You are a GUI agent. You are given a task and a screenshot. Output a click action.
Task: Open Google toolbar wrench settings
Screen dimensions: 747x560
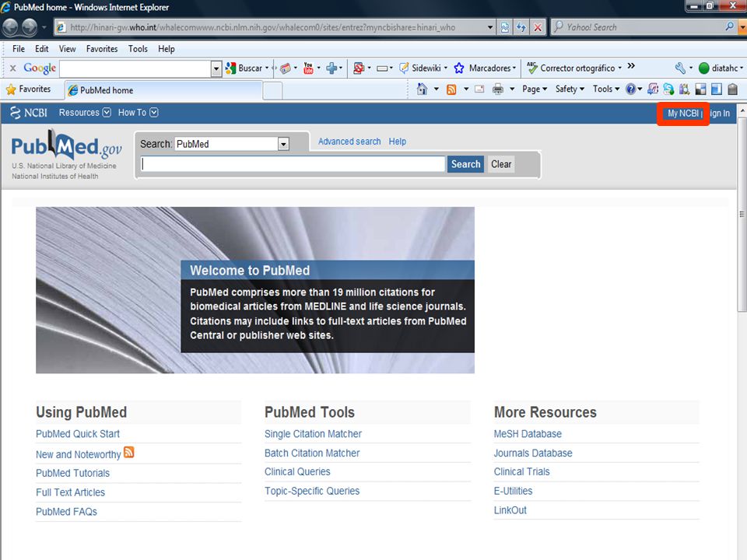click(x=680, y=68)
